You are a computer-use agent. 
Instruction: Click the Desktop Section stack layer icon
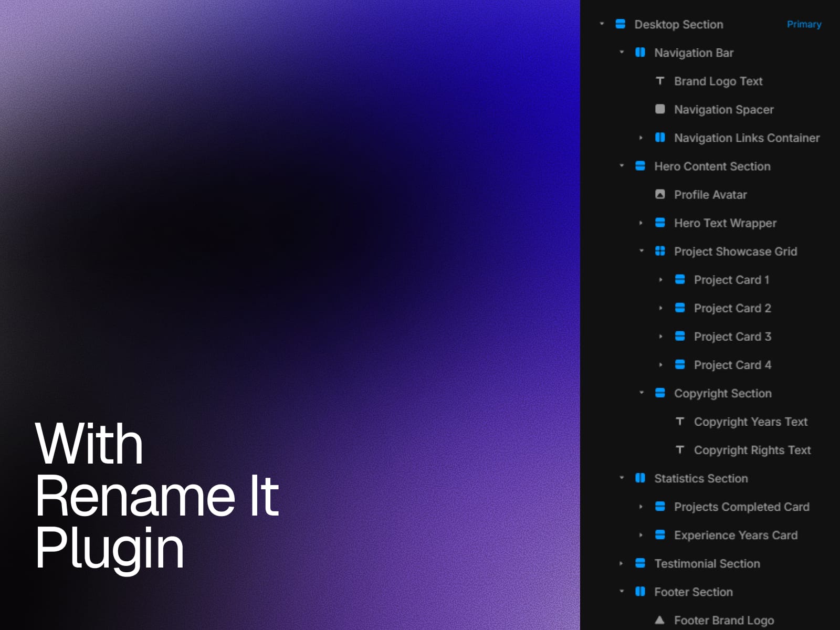coord(620,24)
